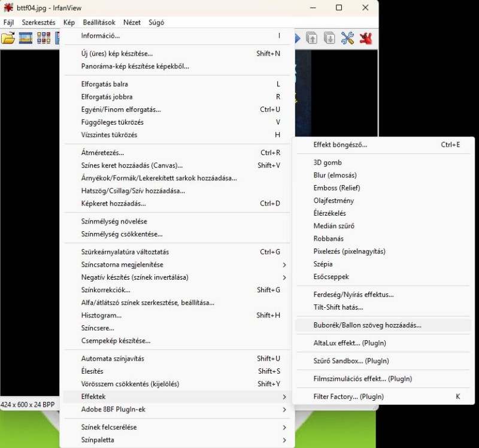This screenshot has height=448, width=479.
Task: Select Alfa/átlátszó színek szerkesztése, beállítása...
Action: (x=177, y=303)
